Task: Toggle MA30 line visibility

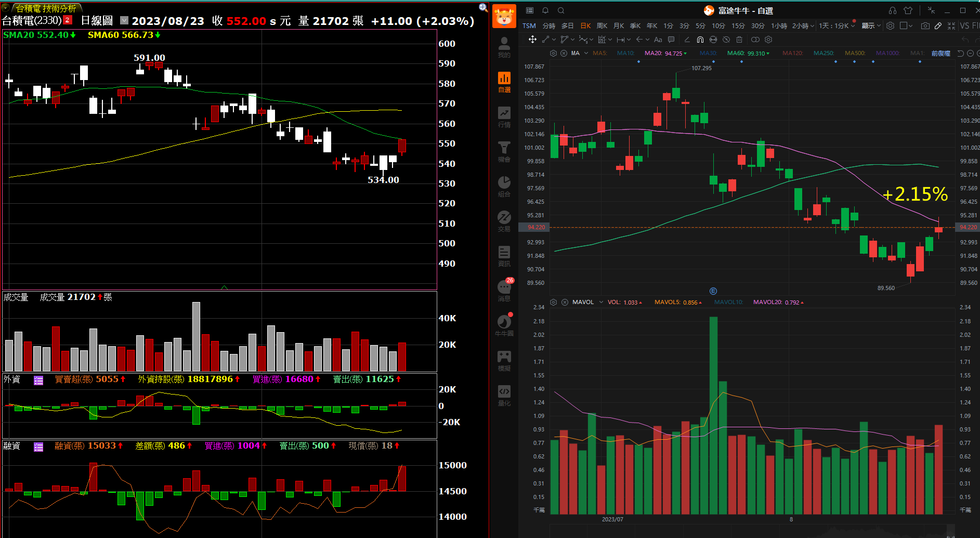Action: 708,53
